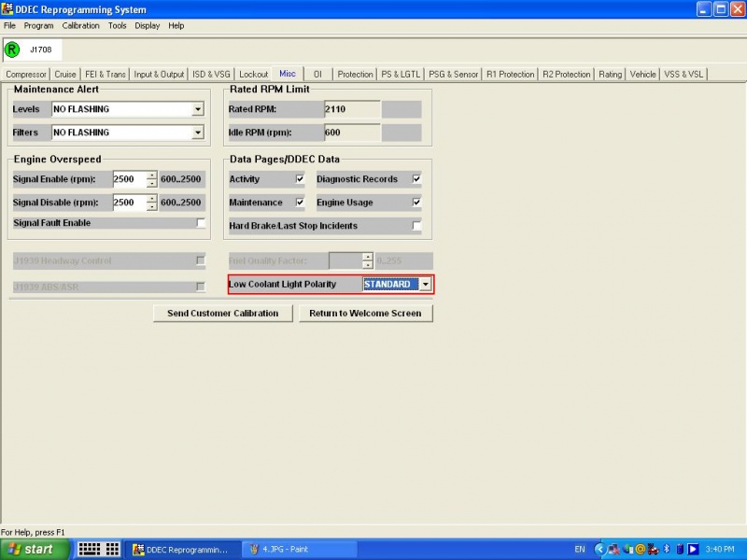Click the EN language indicator
This screenshot has height=560, width=747.
tap(580, 549)
